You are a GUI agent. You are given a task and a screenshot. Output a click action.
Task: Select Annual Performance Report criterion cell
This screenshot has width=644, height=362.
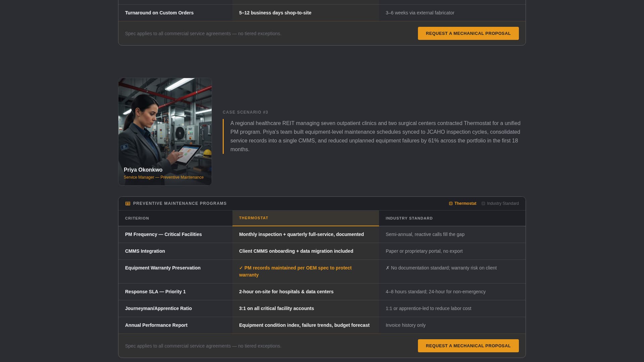(x=175, y=325)
